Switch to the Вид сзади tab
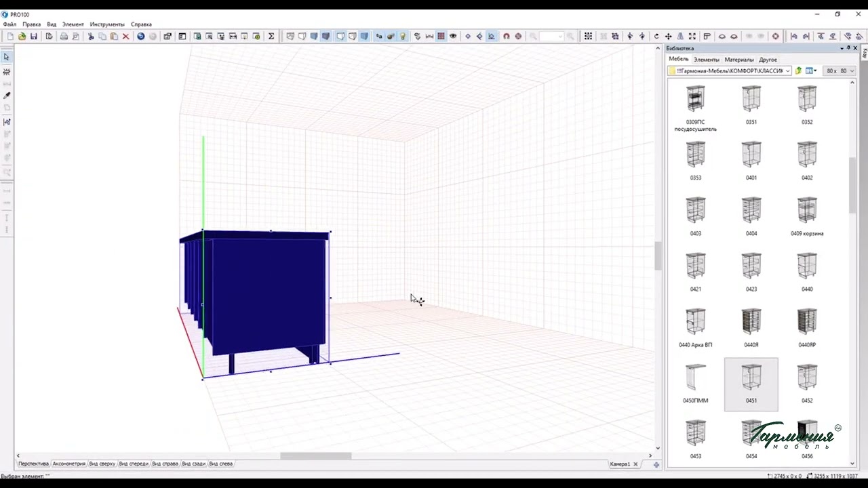868x488 pixels. pyautogui.click(x=194, y=464)
